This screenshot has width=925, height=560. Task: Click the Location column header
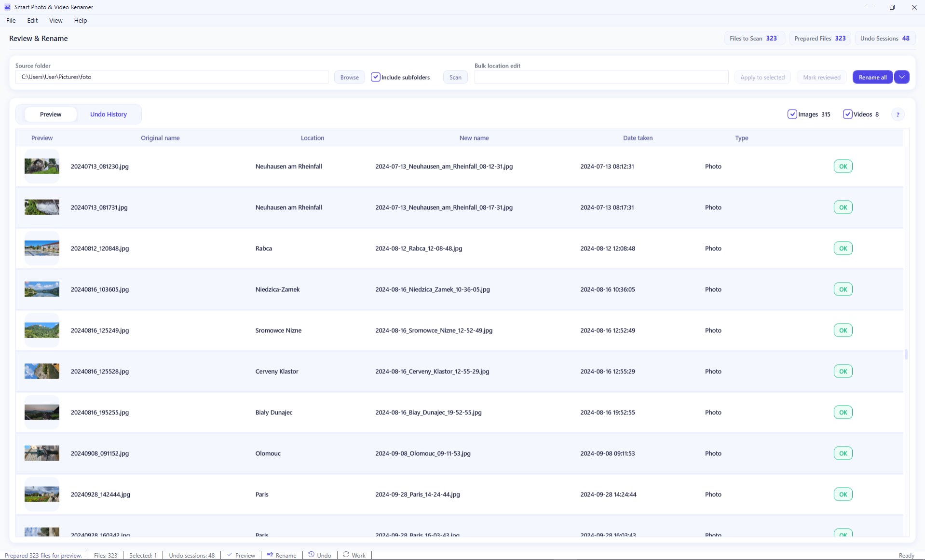[313, 138]
